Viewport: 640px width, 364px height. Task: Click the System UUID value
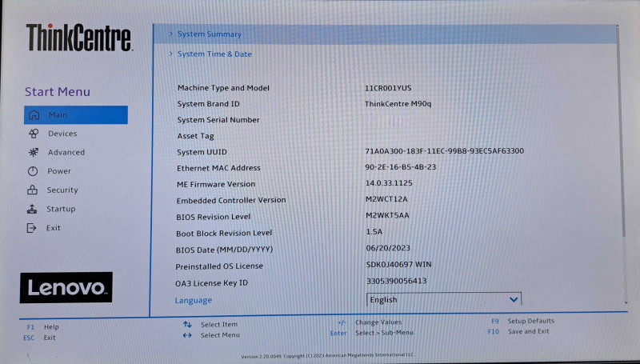[x=445, y=151]
